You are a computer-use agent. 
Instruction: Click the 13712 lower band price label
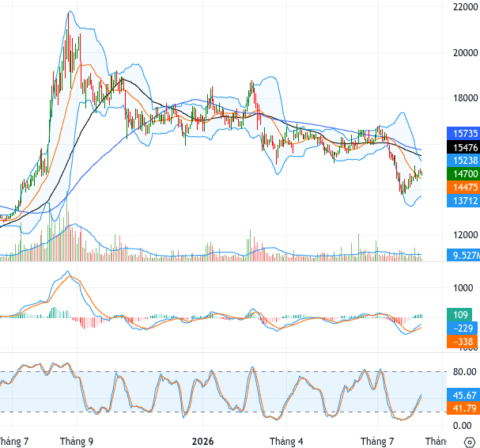[463, 201]
